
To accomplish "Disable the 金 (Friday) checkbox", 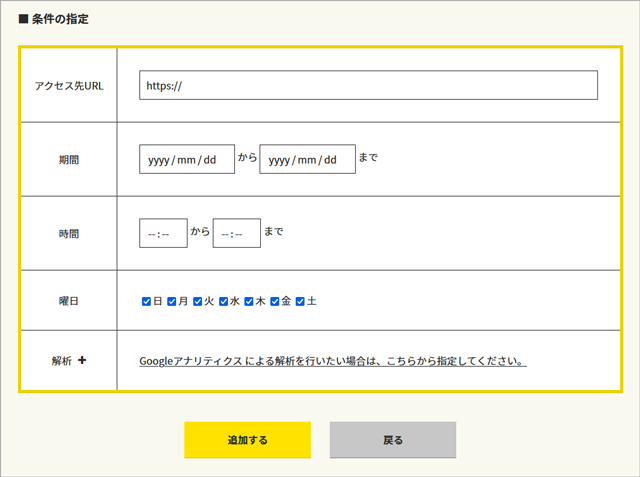I will [x=275, y=302].
